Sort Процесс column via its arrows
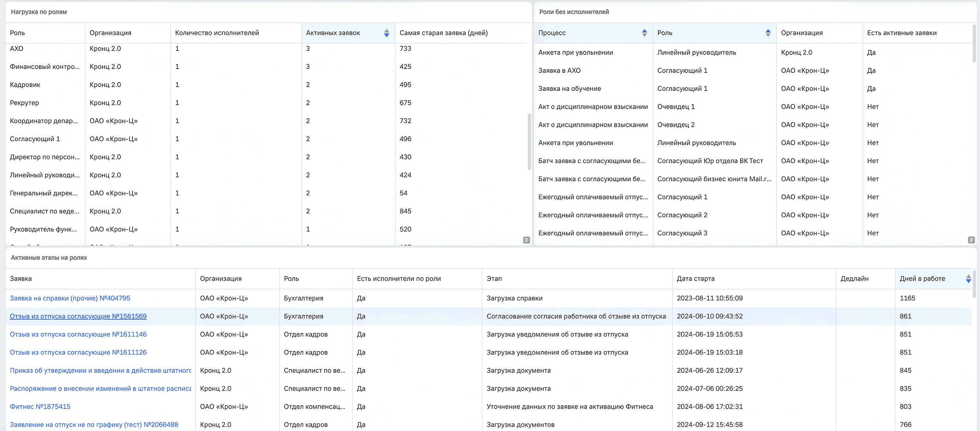 [644, 33]
